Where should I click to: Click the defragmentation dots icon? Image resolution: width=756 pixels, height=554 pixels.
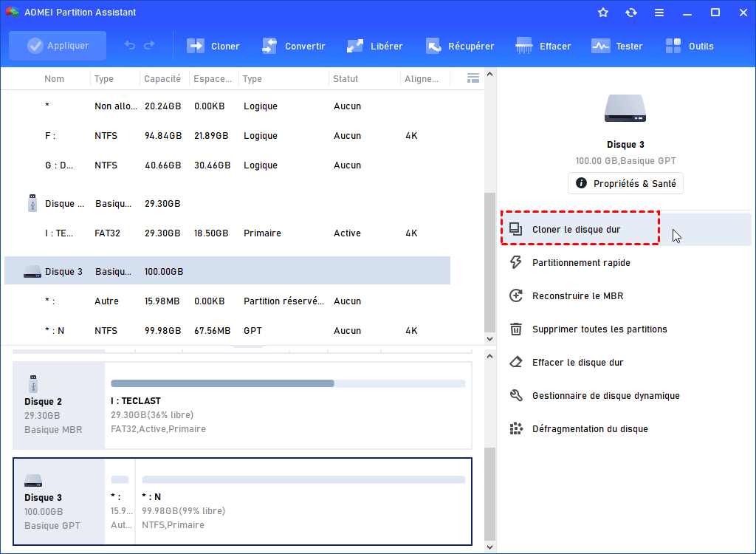click(516, 428)
